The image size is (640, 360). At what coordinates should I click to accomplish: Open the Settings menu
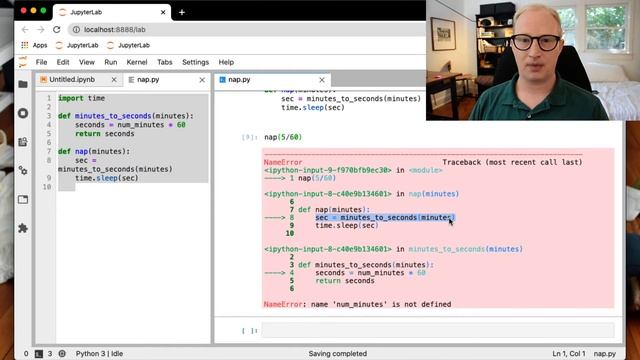pyautogui.click(x=196, y=62)
